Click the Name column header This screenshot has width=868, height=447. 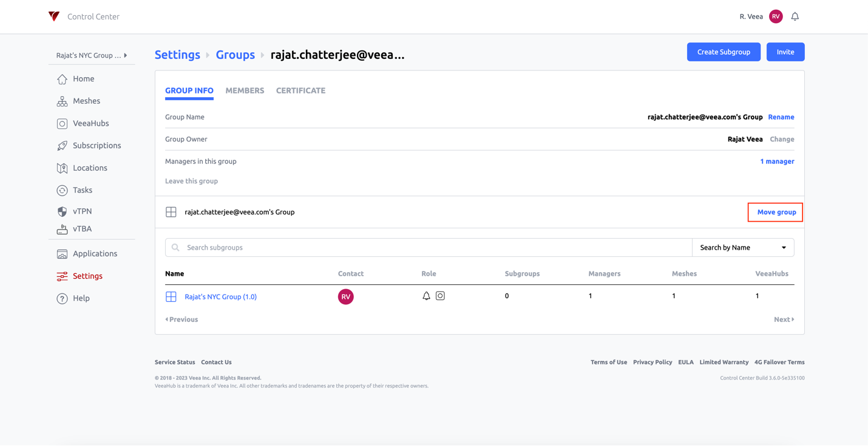pyautogui.click(x=175, y=274)
